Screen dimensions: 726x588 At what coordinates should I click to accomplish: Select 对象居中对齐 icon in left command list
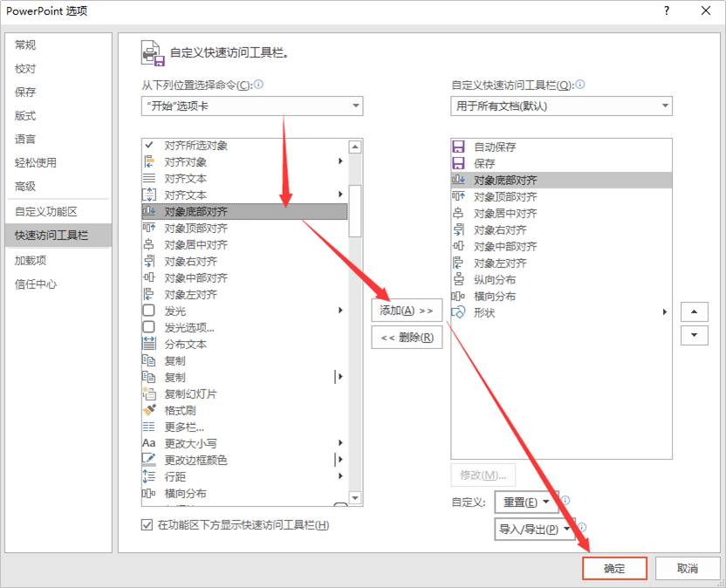point(148,244)
